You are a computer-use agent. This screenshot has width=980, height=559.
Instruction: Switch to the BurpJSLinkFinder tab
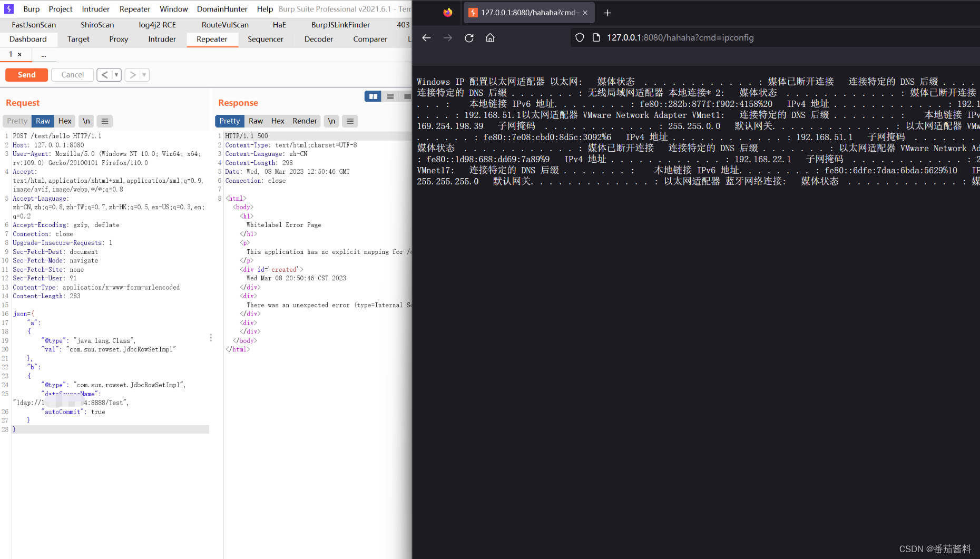click(x=341, y=25)
